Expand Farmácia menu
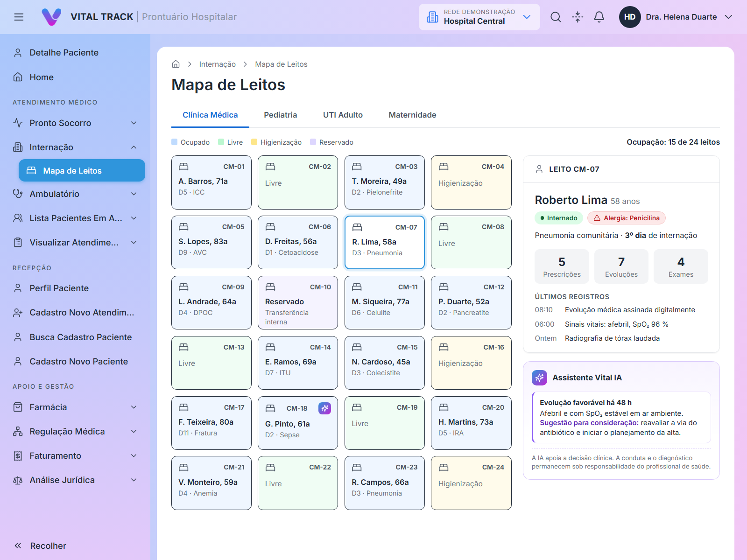 click(x=75, y=407)
